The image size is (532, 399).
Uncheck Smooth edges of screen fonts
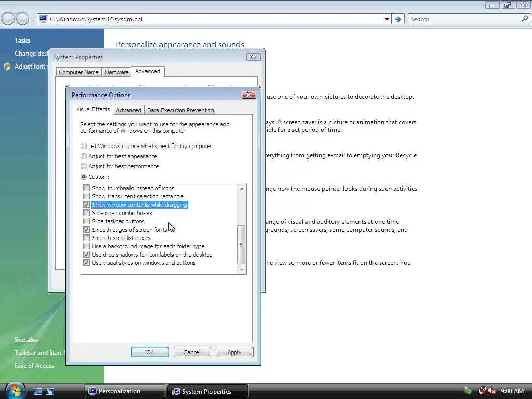(x=87, y=230)
